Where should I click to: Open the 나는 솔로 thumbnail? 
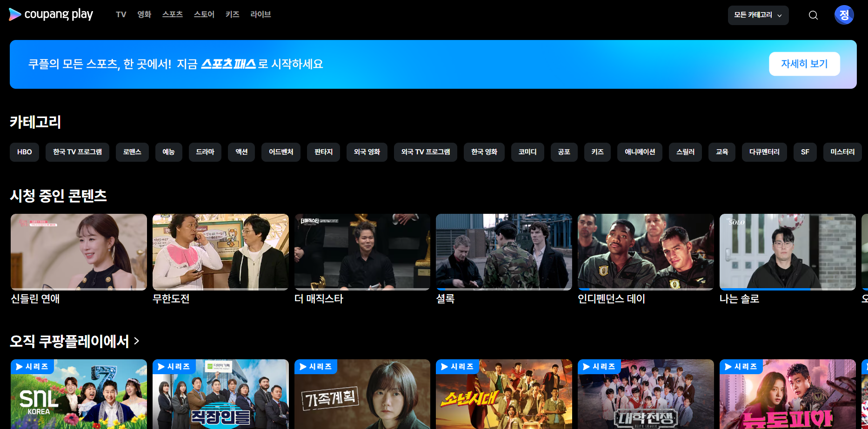click(788, 252)
